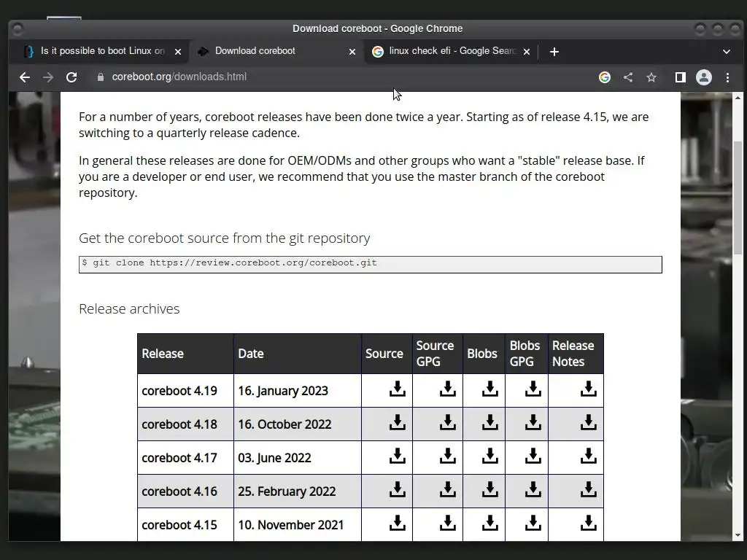747x560 pixels.
Task: Click the git clone command box
Action: (370, 264)
